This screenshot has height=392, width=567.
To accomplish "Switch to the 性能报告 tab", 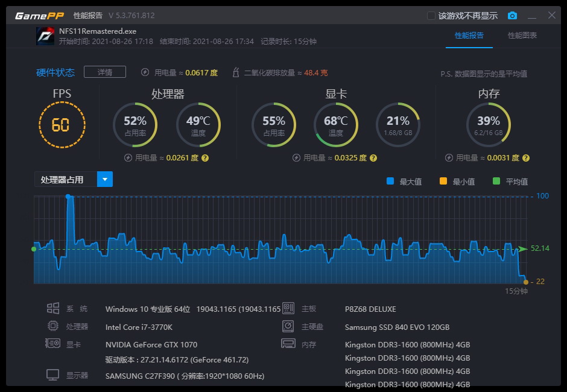I will coord(469,36).
